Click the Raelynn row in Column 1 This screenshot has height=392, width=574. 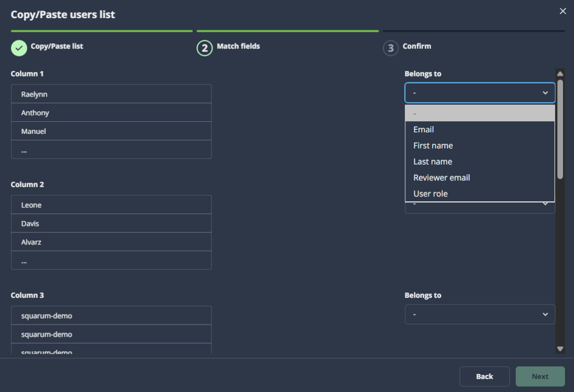click(111, 94)
